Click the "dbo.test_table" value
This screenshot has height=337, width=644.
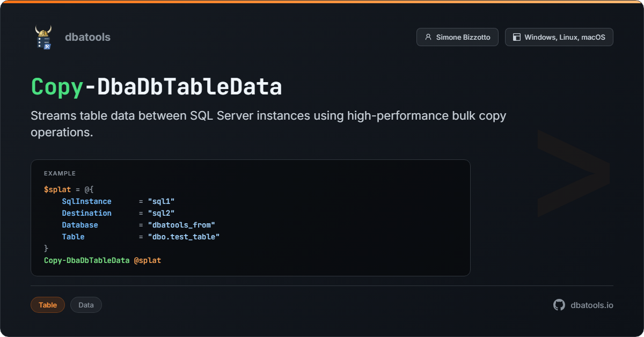(184, 237)
